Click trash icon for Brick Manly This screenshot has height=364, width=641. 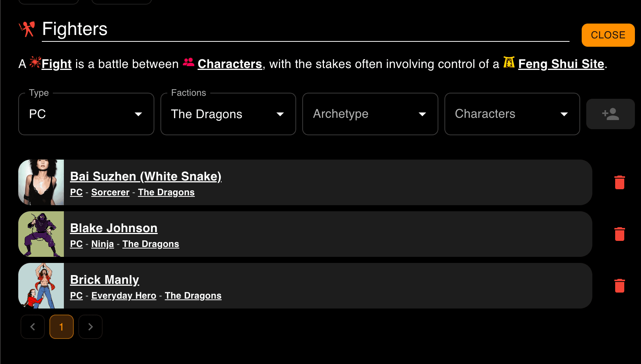(619, 286)
